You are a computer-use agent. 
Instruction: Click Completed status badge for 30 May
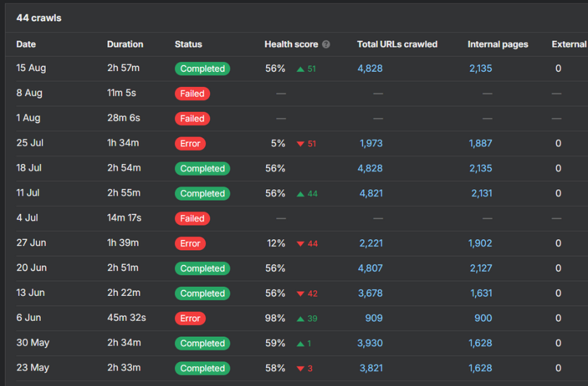(202, 343)
